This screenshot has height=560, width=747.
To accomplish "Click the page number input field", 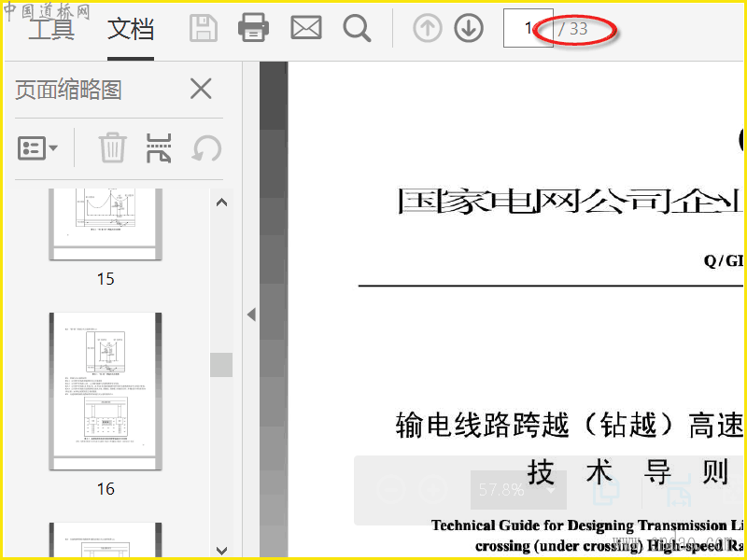I will click(x=528, y=28).
